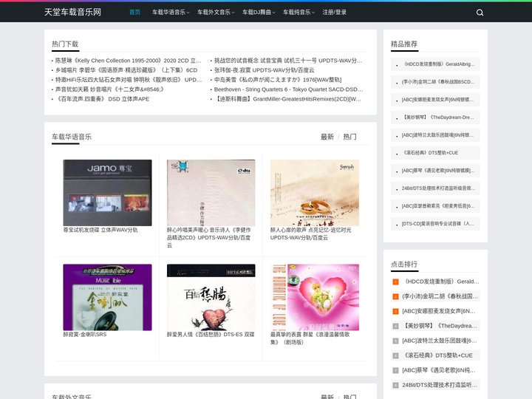532x399 pixels.
Task: Click rank 4 badge beside 【美妙钢琴】
Action: click(x=395, y=326)
